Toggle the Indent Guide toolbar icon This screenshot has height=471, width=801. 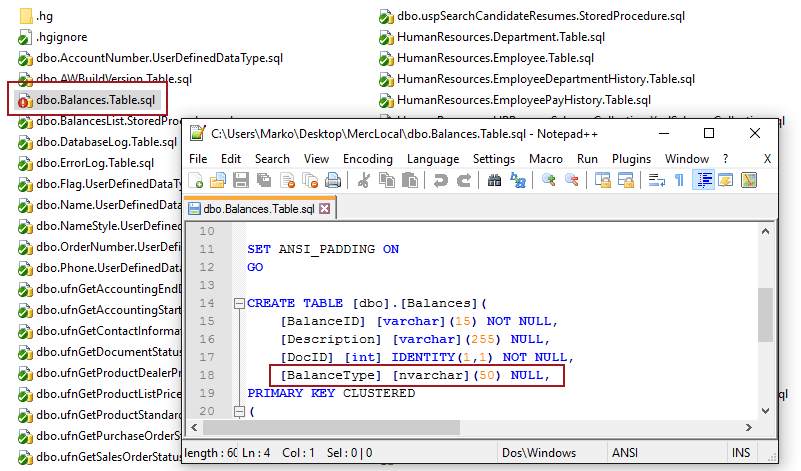point(703,180)
